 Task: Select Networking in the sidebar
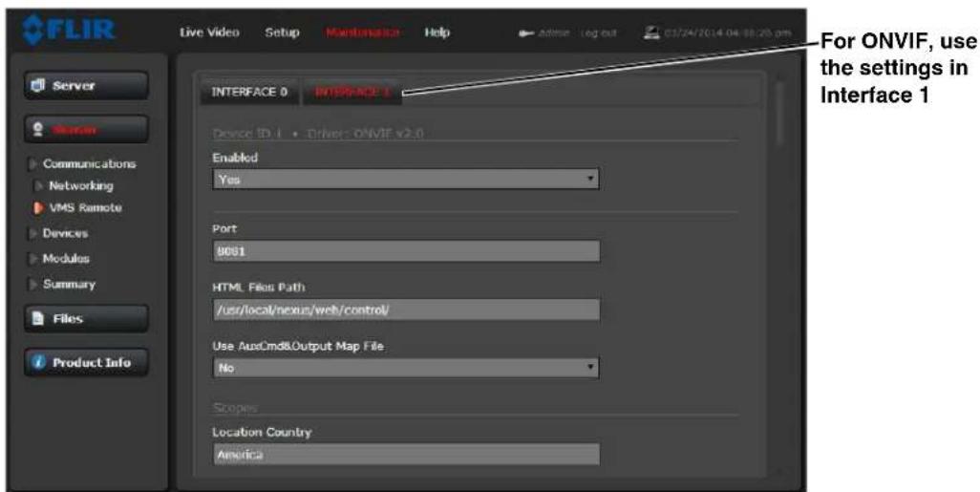click(81, 185)
